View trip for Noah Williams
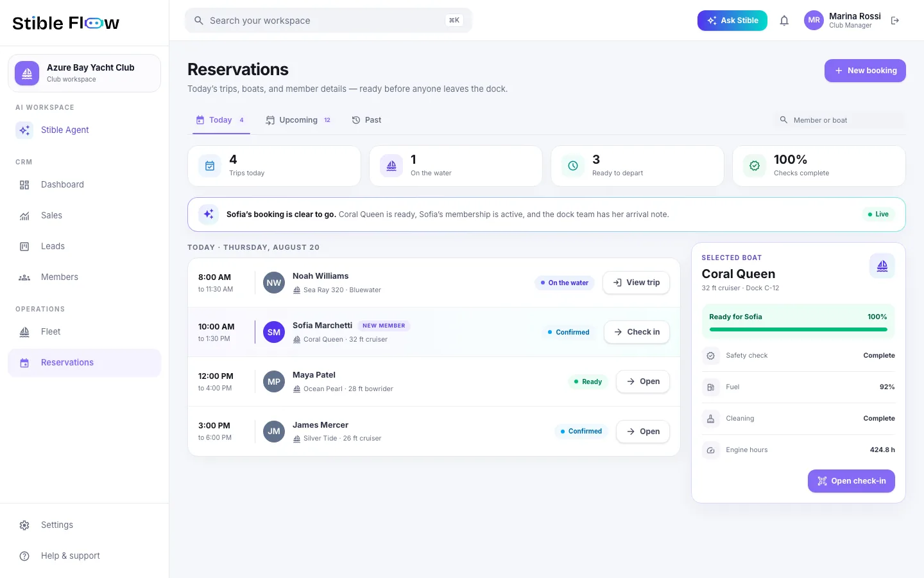The width and height of the screenshot is (924, 578). point(636,283)
